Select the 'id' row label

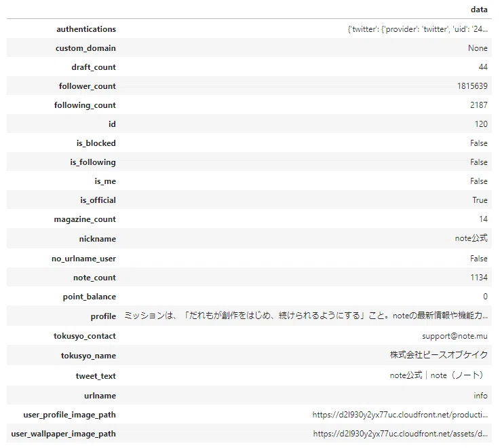click(x=112, y=124)
